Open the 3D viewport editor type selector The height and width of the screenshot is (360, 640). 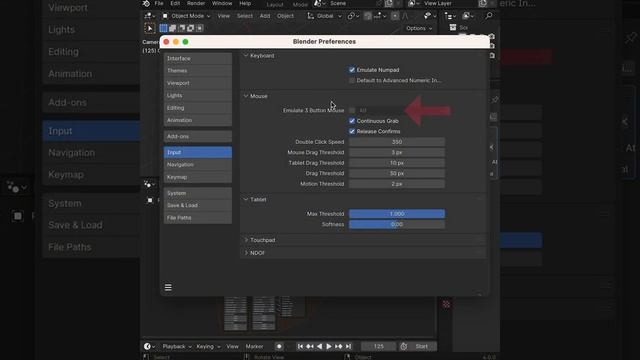[x=149, y=16]
